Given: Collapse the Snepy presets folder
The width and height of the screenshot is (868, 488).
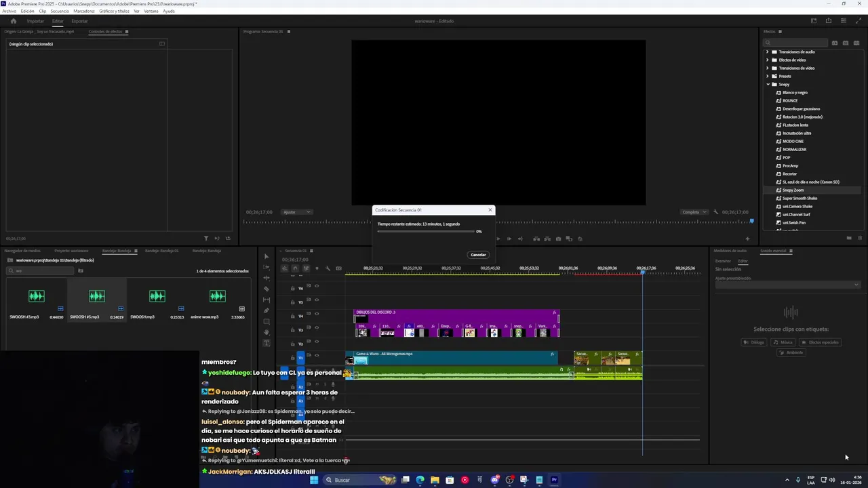Looking at the screenshot, I should coord(768,84).
